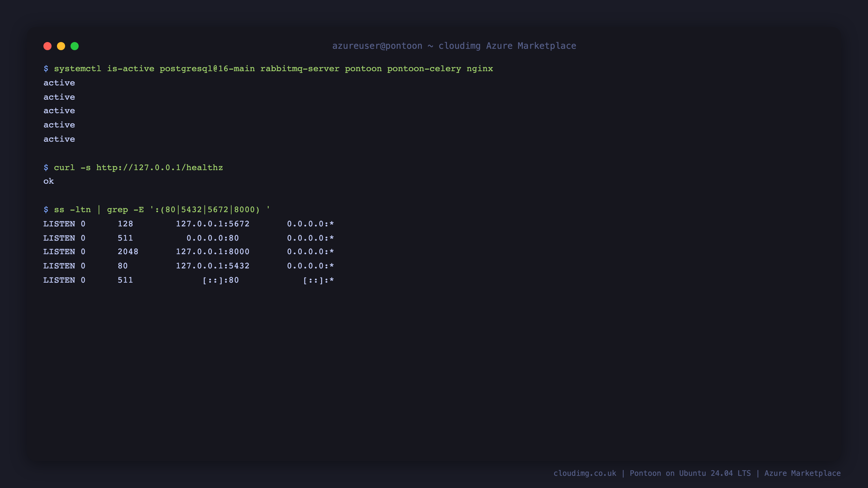Click the terminal title azureuser@pontoon

coord(377,46)
